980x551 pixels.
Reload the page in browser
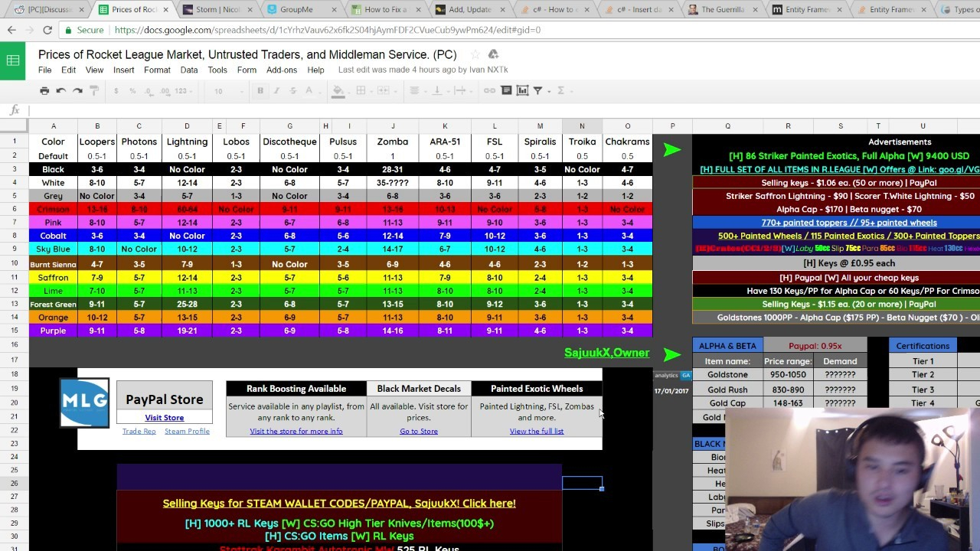click(x=47, y=30)
